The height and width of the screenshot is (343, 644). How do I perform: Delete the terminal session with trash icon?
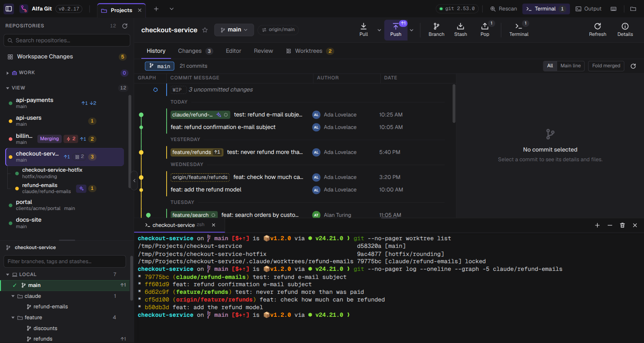click(x=622, y=225)
